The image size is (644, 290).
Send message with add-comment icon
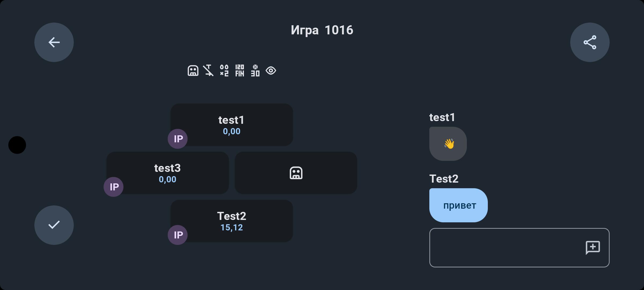(593, 248)
